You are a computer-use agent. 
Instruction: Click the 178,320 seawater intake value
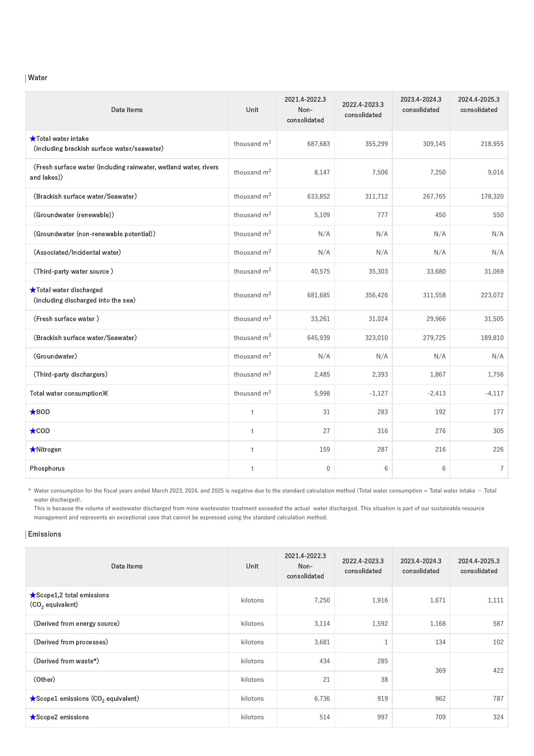[492, 197]
